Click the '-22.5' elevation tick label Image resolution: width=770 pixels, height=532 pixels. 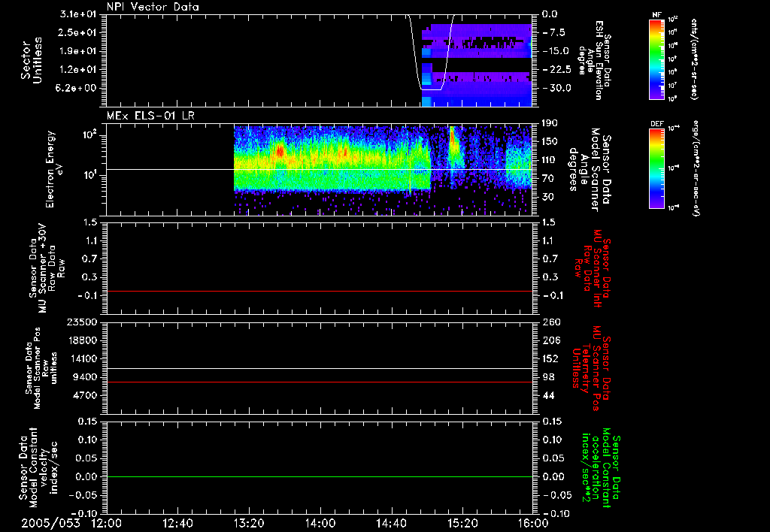coord(557,70)
